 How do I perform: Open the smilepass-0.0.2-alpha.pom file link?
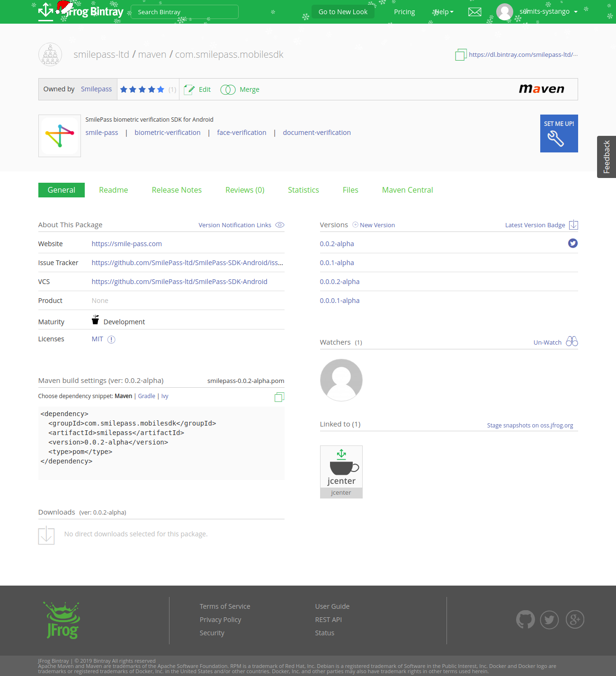[x=246, y=381]
